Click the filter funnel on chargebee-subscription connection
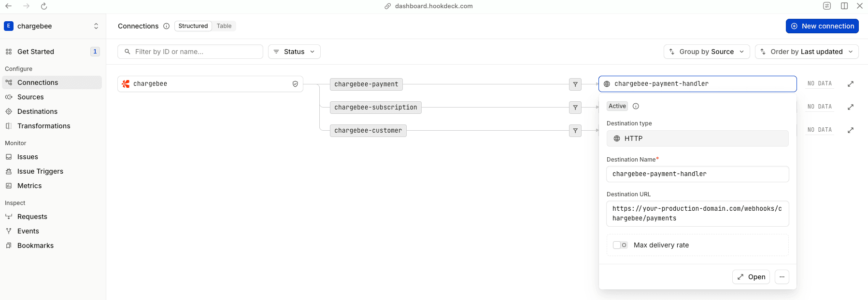 click(x=575, y=108)
